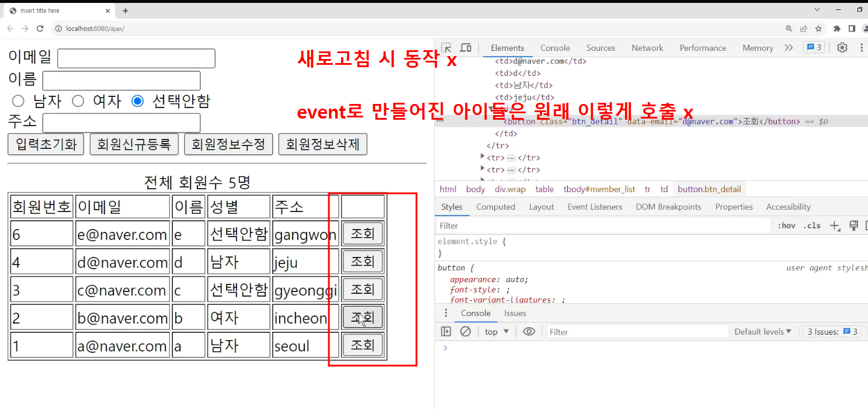
Task: Focus the Styles pane Filter field
Action: (x=603, y=225)
